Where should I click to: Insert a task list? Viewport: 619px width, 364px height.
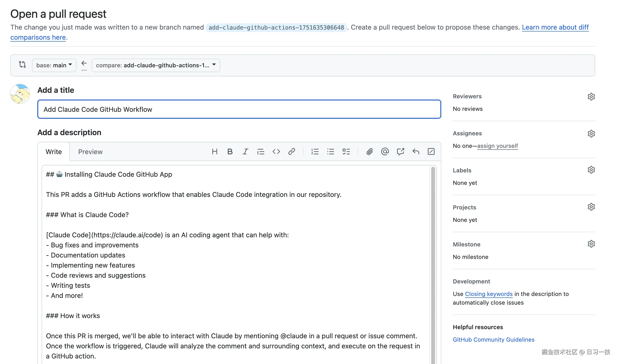[346, 151]
